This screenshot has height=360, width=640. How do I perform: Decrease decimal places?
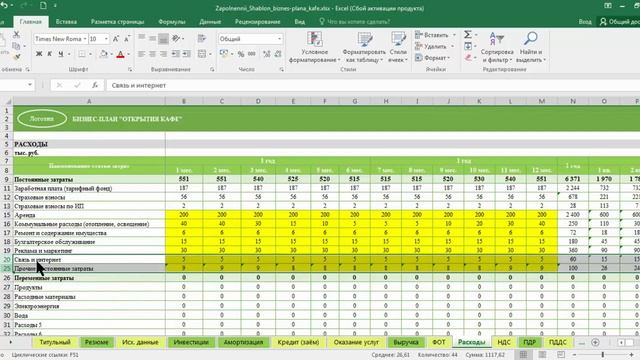[278, 54]
